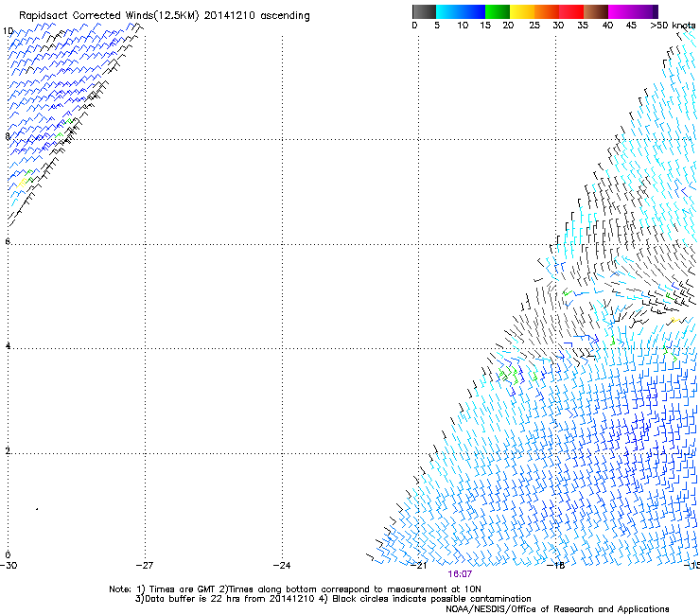The width and height of the screenshot is (700, 615).
Task: Click the legend label '10'
Action: pos(463,26)
